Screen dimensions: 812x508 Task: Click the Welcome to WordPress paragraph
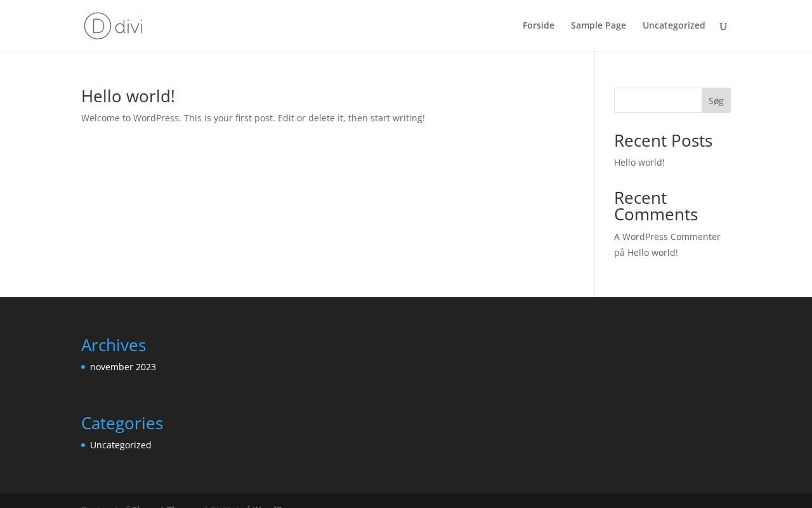click(253, 118)
